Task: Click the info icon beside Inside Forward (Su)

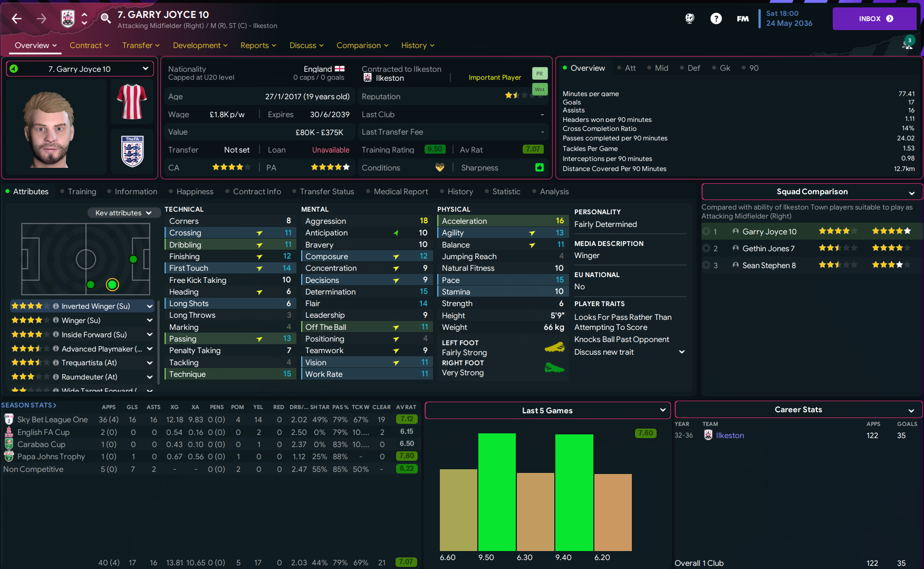Action: pyautogui.click(x=55, y=335)
